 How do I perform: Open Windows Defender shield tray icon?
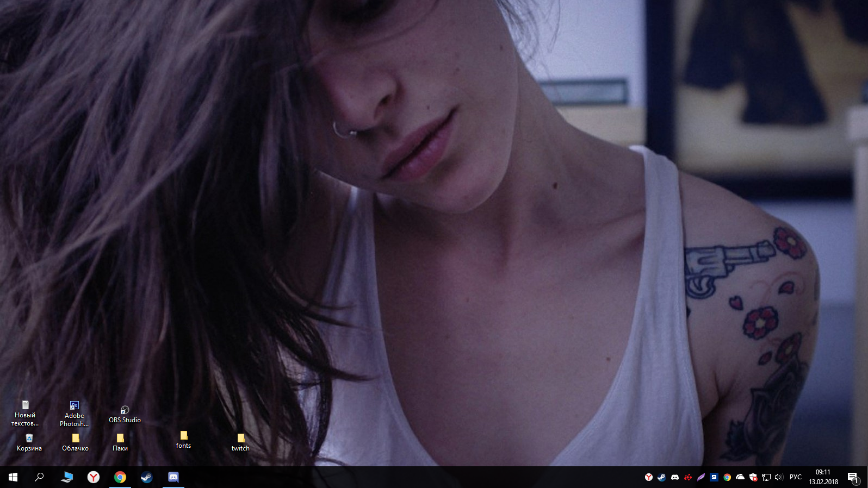click(753, 477)
